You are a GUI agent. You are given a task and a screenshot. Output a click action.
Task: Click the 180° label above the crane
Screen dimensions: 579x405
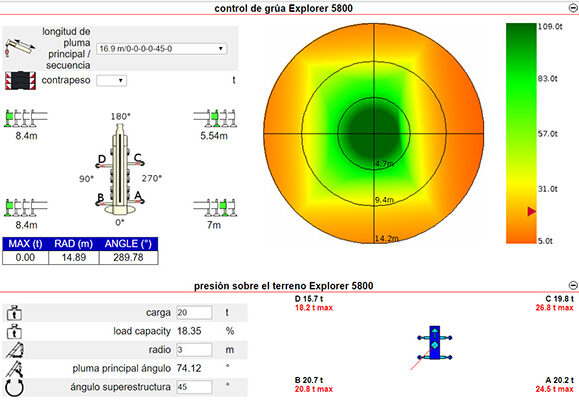(121, 117)
